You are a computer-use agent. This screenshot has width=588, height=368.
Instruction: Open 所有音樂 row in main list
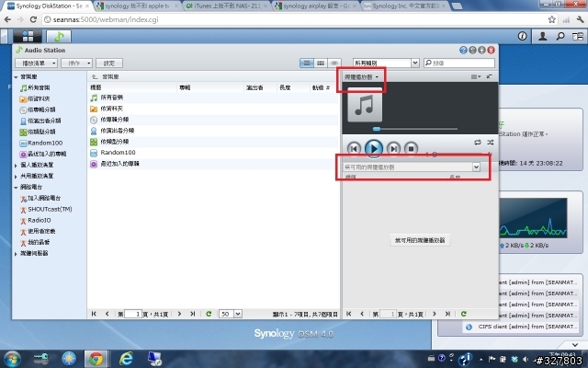coord(214,98)
